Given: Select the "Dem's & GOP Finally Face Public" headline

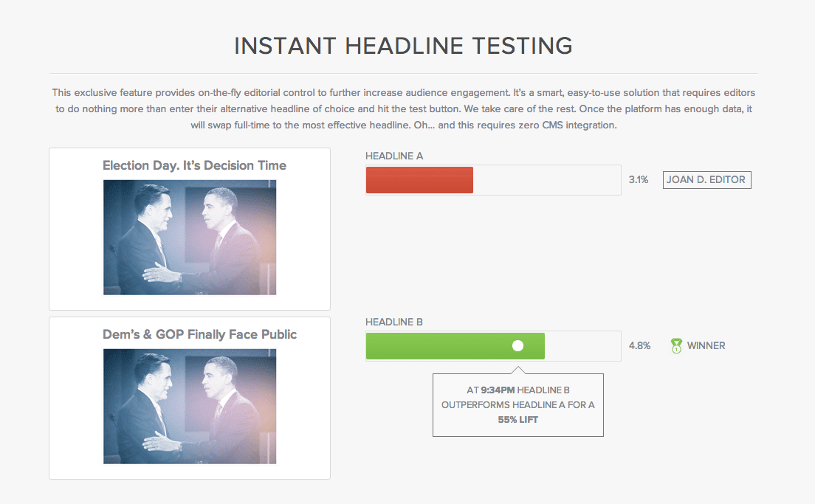Looking at the screenshot, I should click(x=199, y=334).
